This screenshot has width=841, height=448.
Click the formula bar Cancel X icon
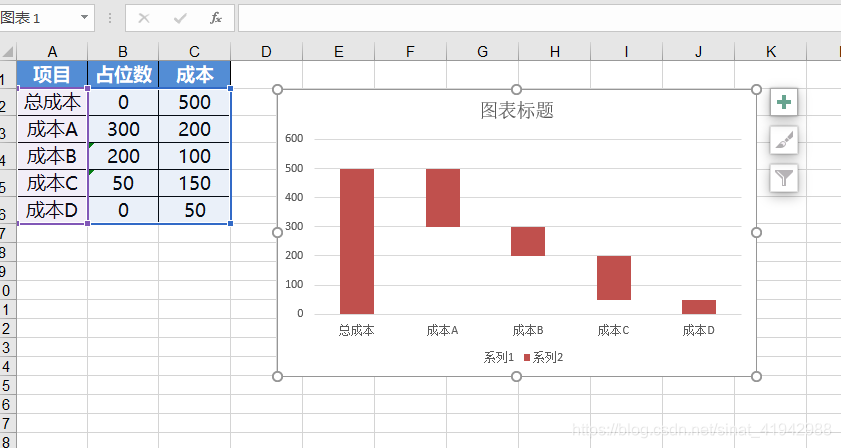point(144,18)
